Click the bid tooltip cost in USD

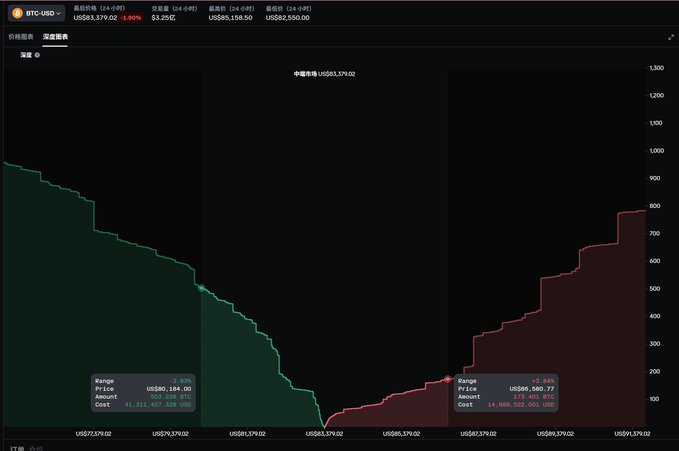click(x=158, y=405)
